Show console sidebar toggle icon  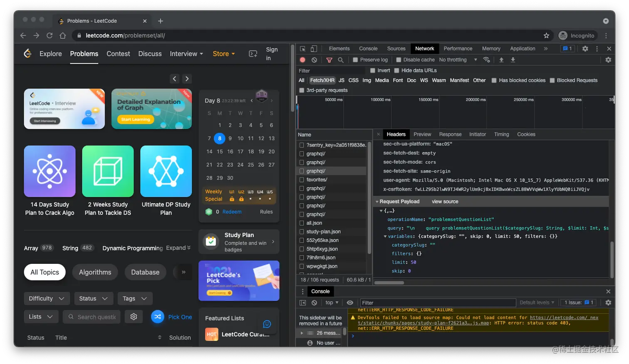[303, 303]
